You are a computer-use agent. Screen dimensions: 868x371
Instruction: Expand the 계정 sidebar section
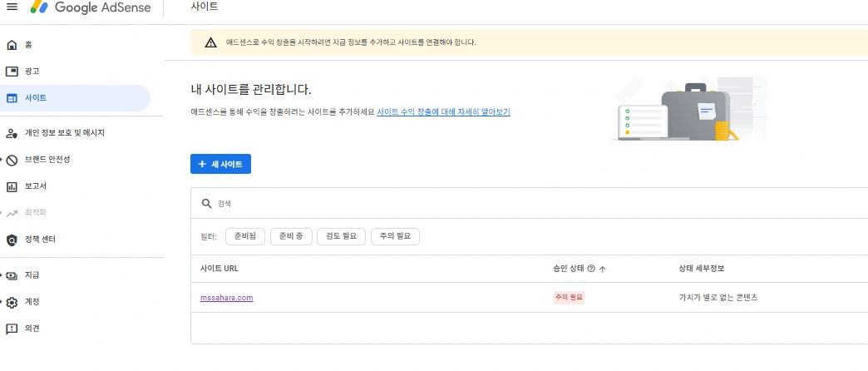[2, 302]
